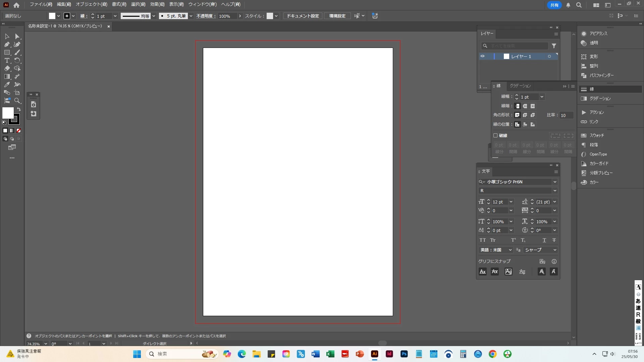This screenshot has width=644, height=362.
Task: Select the Gradient tool
Action: (x=7, y=76)
